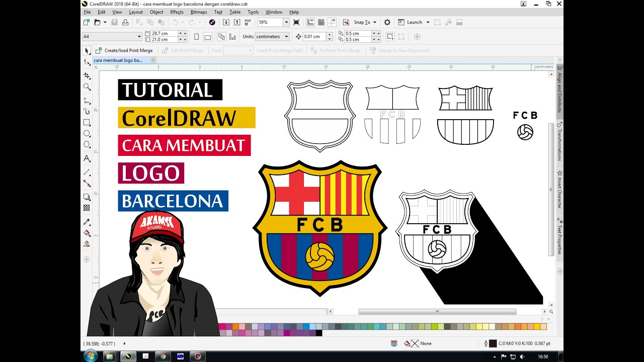This screenshot has width=644, height=362.
Task: Open the Bitmaps menu
Action: click(199, 12)
